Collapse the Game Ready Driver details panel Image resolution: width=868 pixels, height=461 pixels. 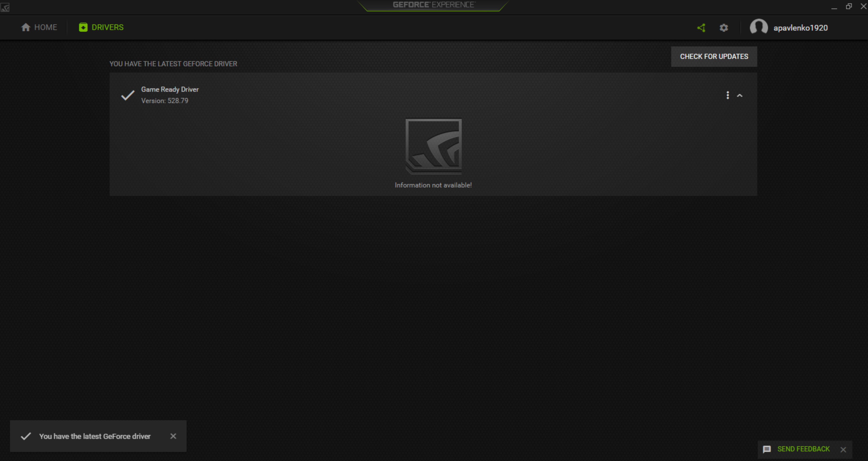(x=740, y=95)
